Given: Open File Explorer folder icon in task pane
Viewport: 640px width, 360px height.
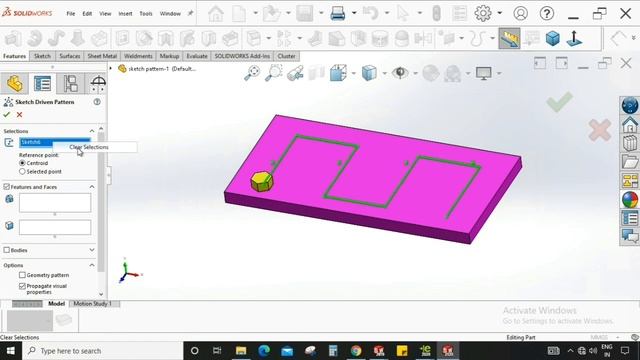Looking at the screenshot, I should tap(630, 162).
